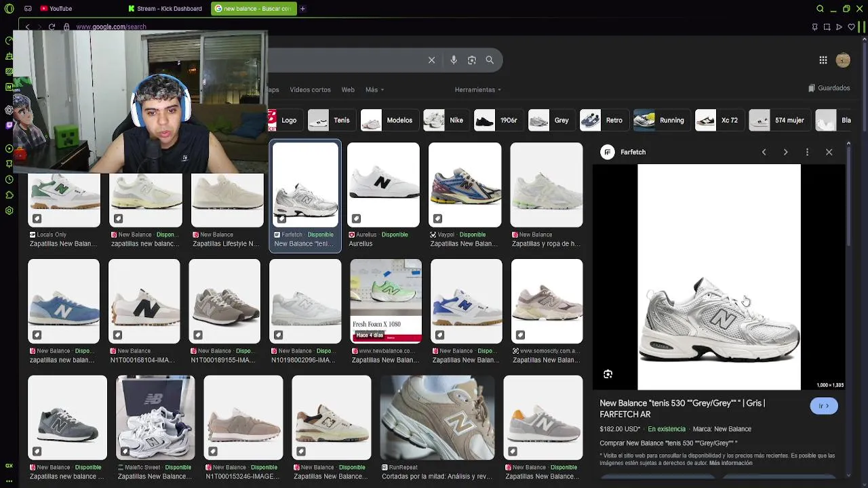Screen dimensions: 868x488
Task: Select the Nike suggestion chip
Action: [445, 120]
